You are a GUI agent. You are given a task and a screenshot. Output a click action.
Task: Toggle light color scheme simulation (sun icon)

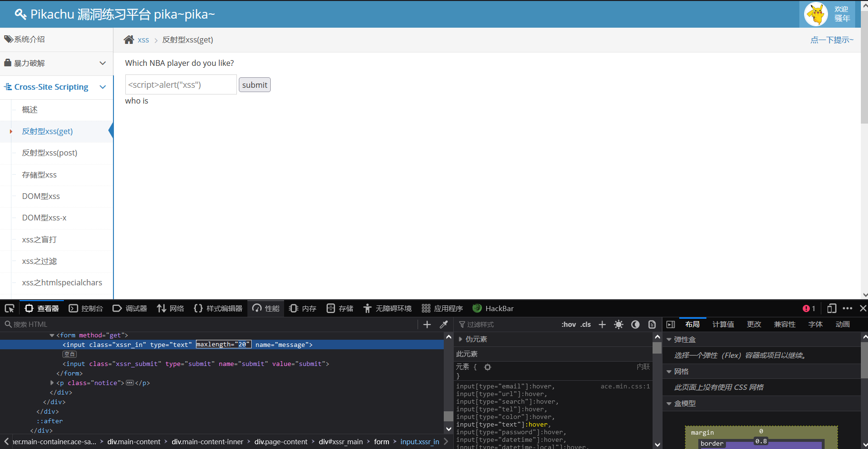pos(619,324)
